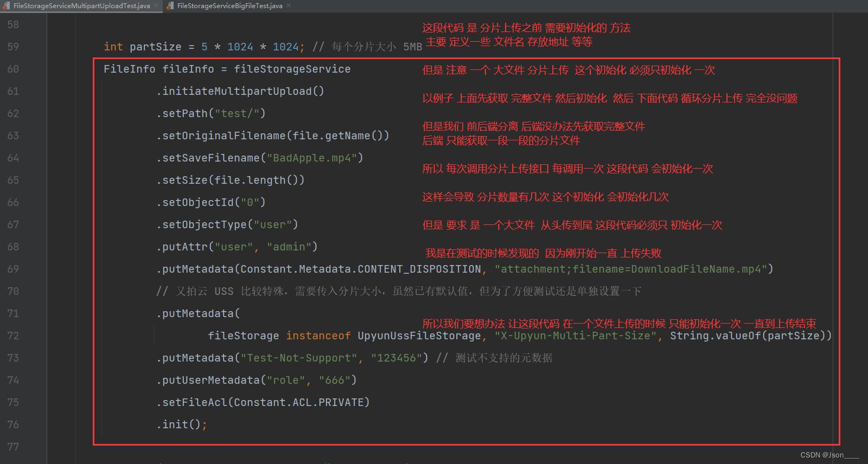Image resolution: width=868 pixels, height=464 pixels.
Task: Click the .setSize(file.length()) call
Action: [x=231, y=180]
